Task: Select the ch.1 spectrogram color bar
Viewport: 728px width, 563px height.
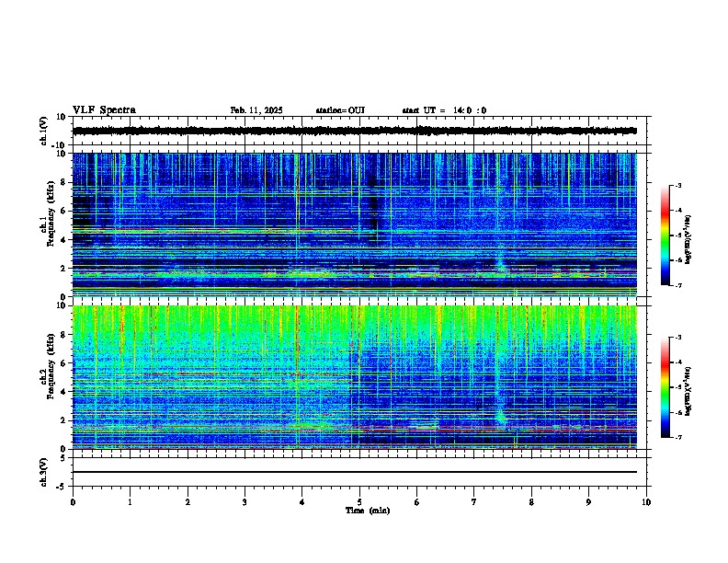Action: pyautogui.click(x=665, y=236)
